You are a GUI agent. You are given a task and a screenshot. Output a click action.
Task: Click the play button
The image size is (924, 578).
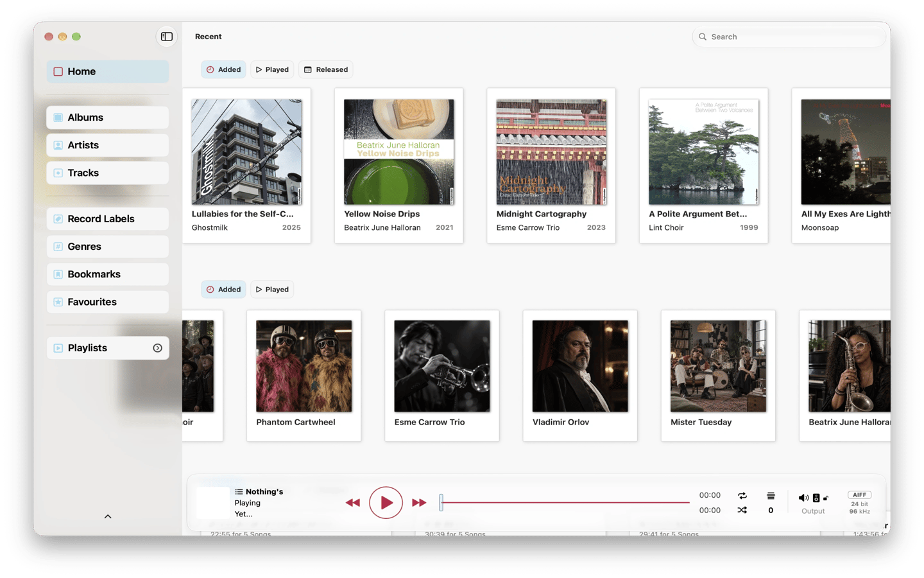386,502
